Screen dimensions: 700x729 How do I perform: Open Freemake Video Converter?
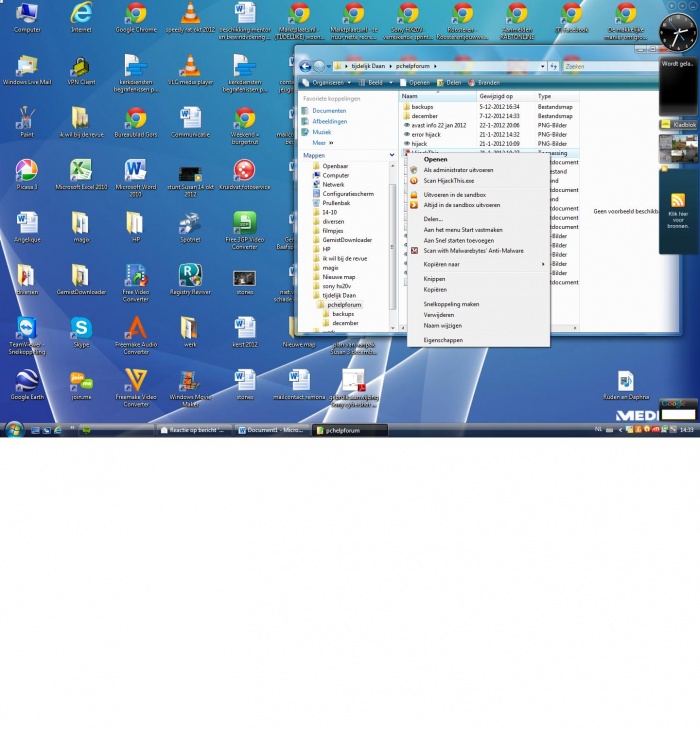click(x=136, y=388)
